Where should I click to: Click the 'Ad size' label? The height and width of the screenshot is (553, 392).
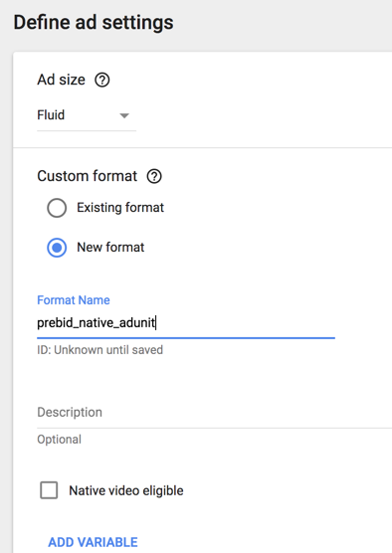pyautogui.click(x=61, y=80)
